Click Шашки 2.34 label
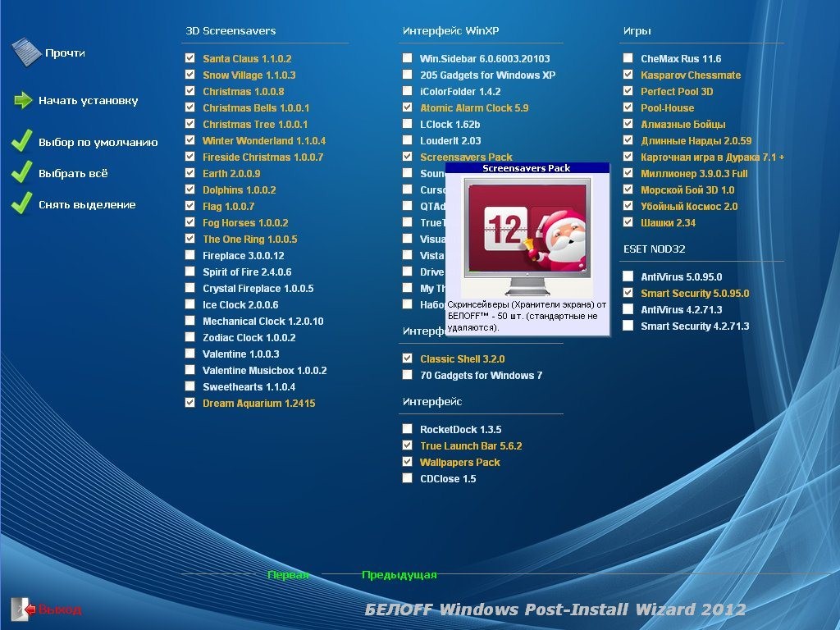The height and width of the screenshot is (630, 840). tap(668, 223)
